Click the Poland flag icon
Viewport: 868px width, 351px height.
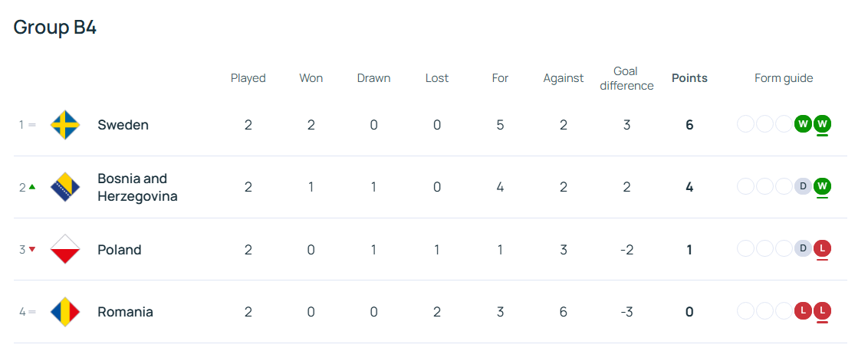(65, 249)
